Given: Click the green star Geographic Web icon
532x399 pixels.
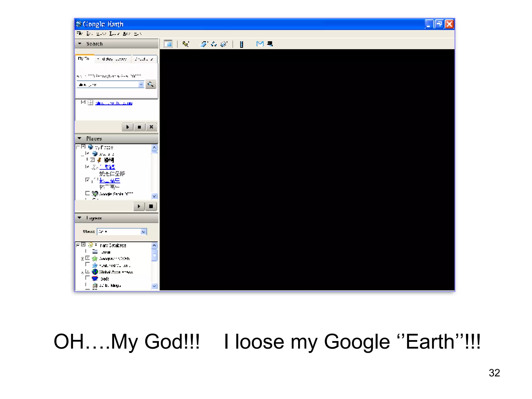Looking at the screenshot, I should 95,258.
